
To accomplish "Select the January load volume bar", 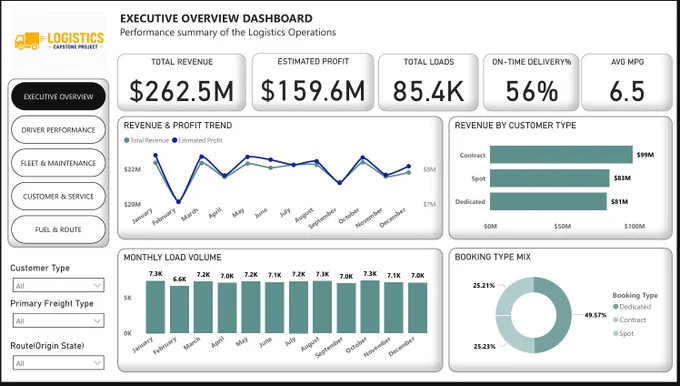I will tap(155, 307).
